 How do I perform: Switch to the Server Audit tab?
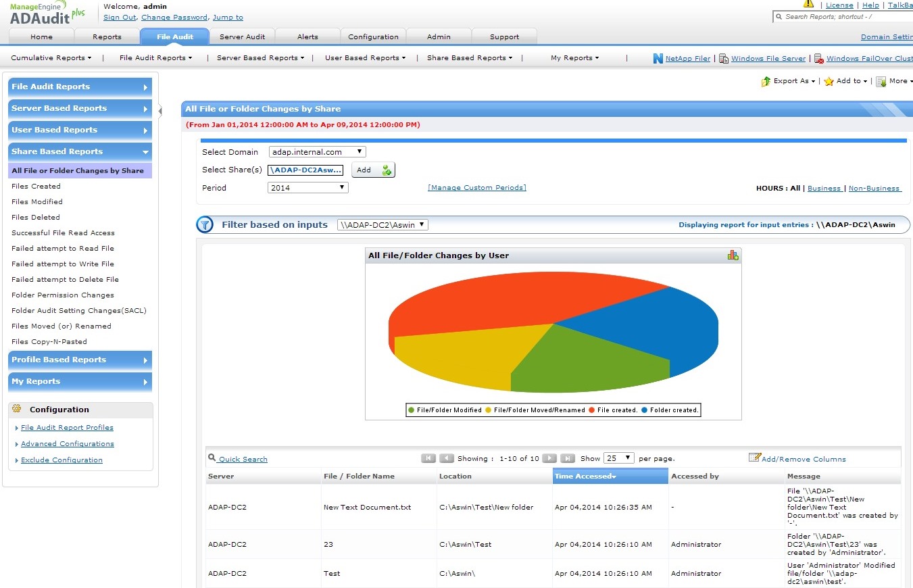(x=242, y=36)
